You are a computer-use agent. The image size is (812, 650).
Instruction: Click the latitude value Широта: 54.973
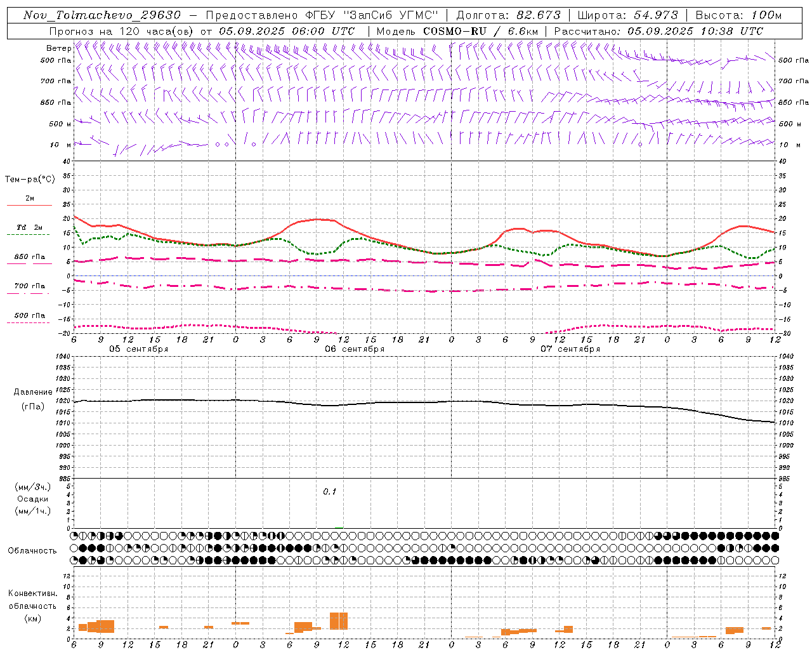(x=627, y=15)
